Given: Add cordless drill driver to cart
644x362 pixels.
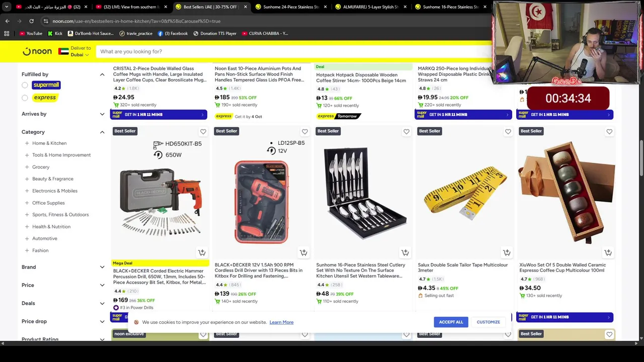Looking at the screenshot, I should coord(303,252).
